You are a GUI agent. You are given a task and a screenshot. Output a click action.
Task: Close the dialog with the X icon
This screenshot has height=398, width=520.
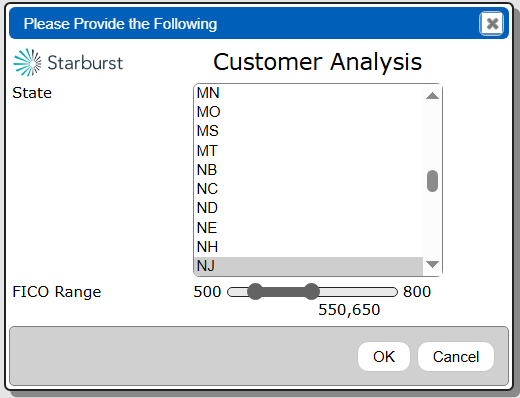(x=492, y=24)
